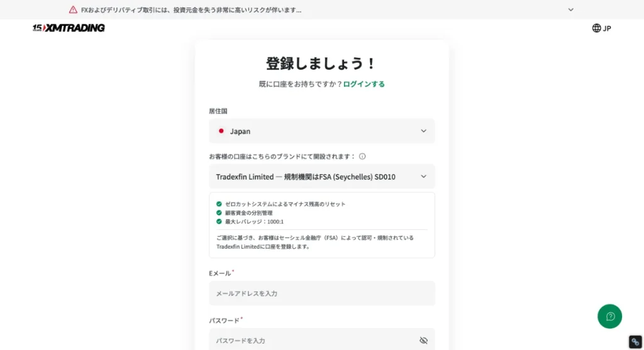
Task: Click the red warning triangle icon
Action: [73, 9]
